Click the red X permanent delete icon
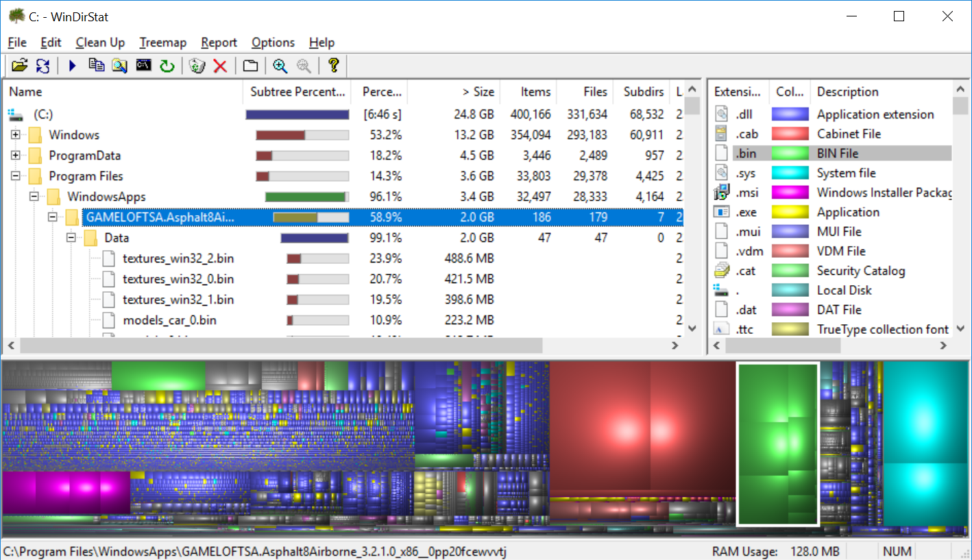 tap(220, 66)
